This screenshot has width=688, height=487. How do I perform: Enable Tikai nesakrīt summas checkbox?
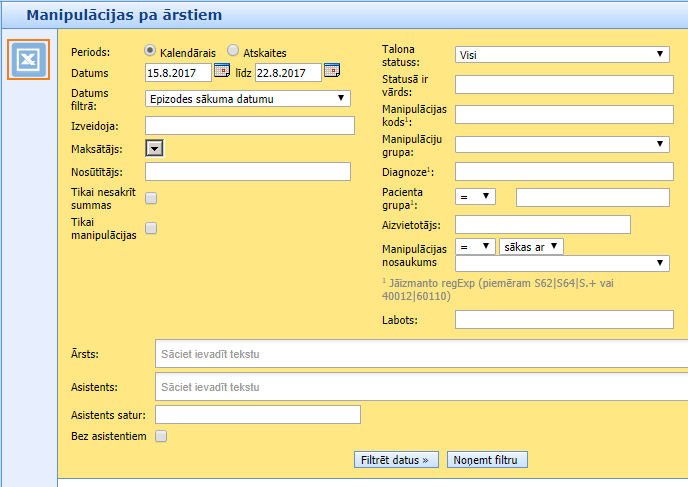tap(151, 198)
